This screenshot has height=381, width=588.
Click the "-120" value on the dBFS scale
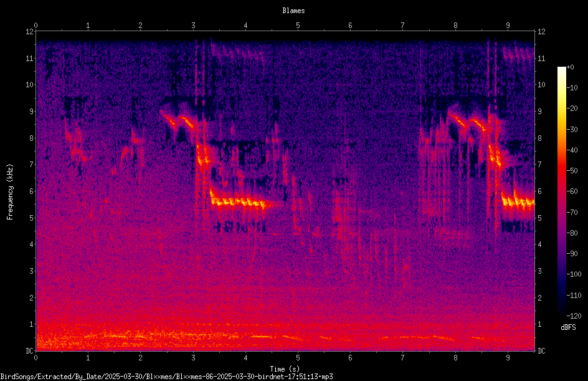click(x=574, y=316)
